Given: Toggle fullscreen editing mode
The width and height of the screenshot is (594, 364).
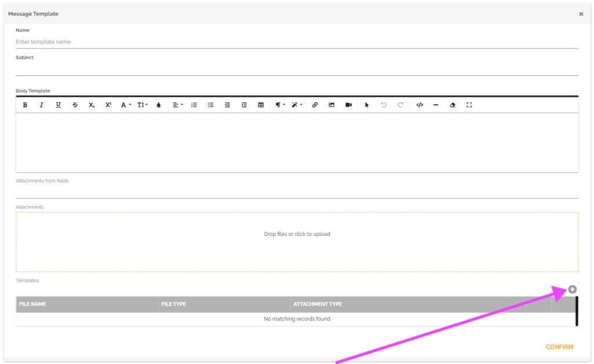Looking at the screenshot, I should click(469, 104).
